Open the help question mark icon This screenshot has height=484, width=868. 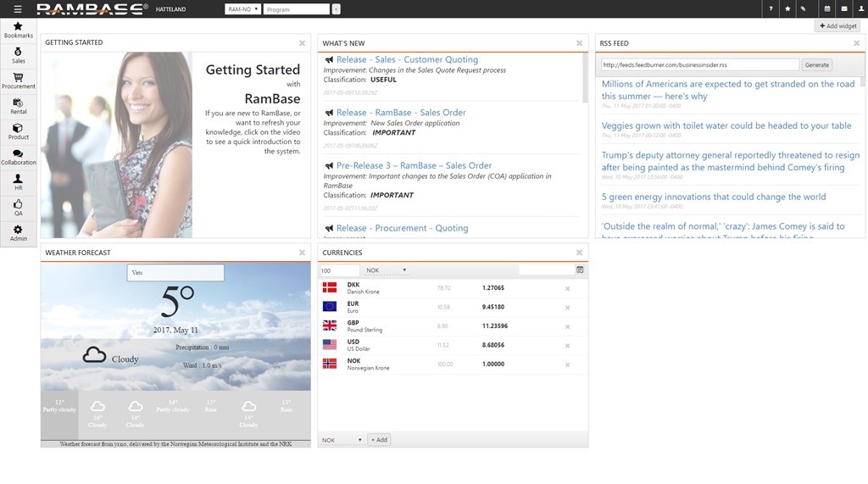coord(771,8)
